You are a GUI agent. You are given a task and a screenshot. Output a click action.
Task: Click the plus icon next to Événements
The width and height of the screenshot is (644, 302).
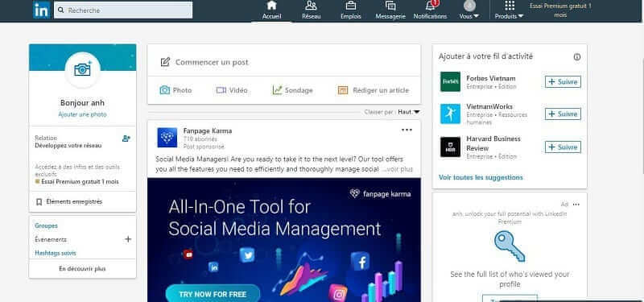(x=128, y=239)
